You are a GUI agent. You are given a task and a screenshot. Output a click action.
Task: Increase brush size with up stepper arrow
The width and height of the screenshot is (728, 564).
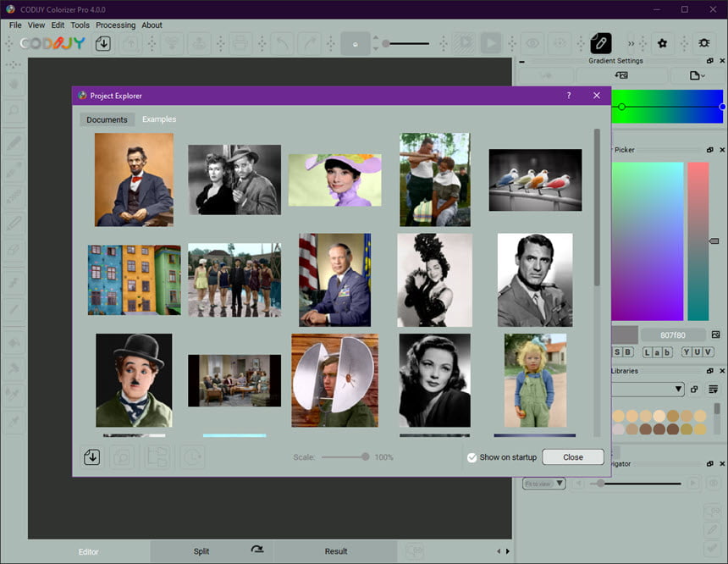click(376, 38)
